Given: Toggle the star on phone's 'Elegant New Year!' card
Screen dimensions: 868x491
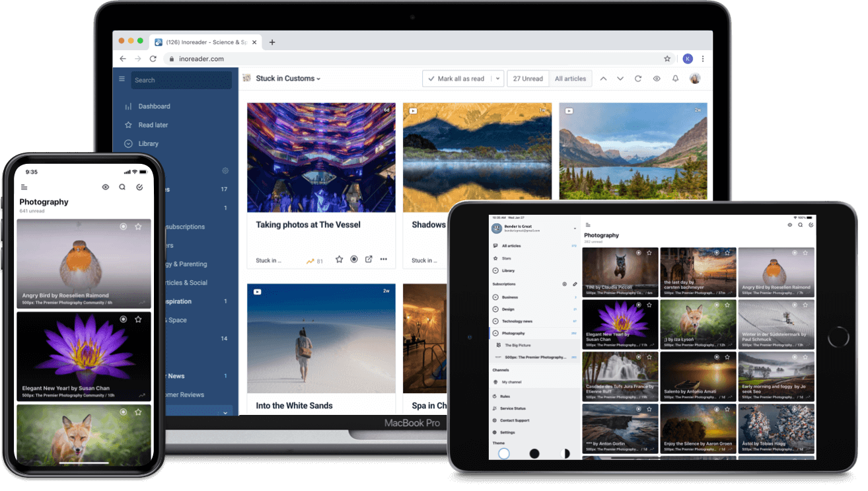Looking at the screenshot, I should tap(138, 319).
